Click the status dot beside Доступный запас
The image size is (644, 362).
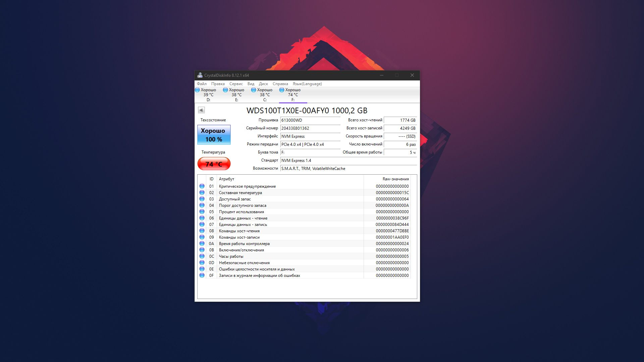coord(202,198)
